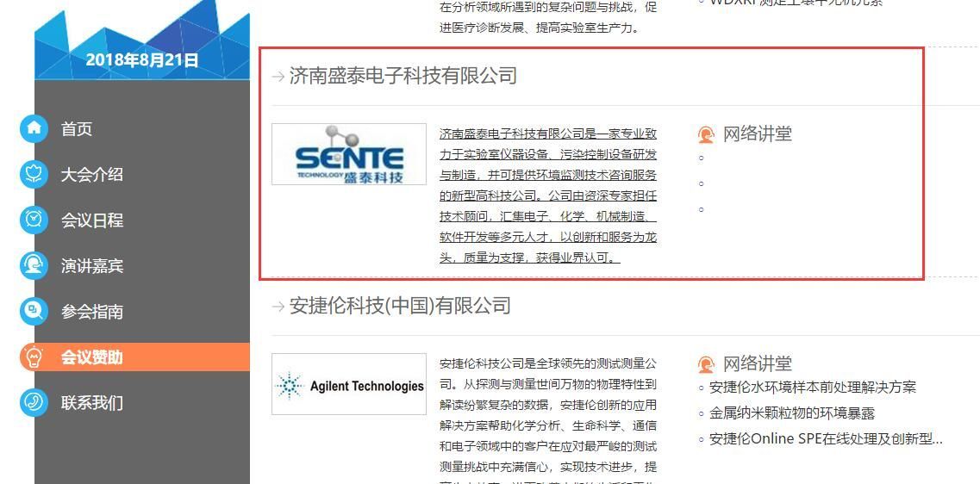Click the 安捷伦科技(中国)有限公司 heading
The height and width of the screenshot is (484, 980).
pos(400,306)
